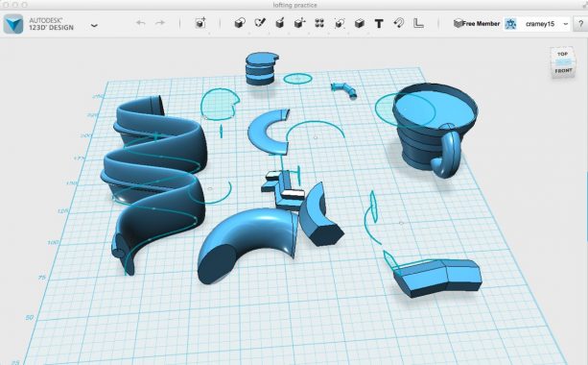Image resolution: width=588 pixels, height=365 pixels.
Task: Click the grid axis label 75
Action: pyautogui.click(x=41, y=278)
